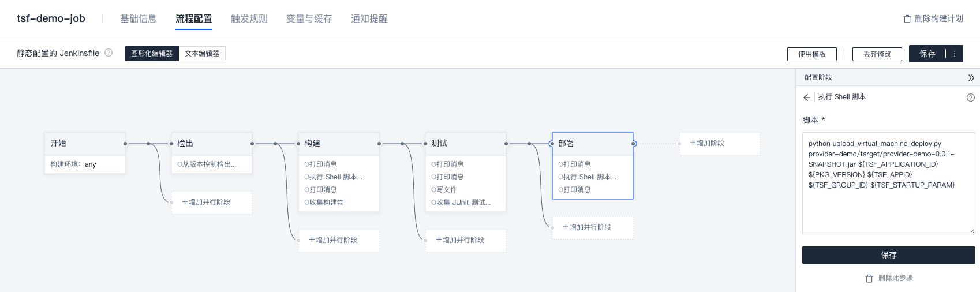Go to 变量与缓存 tab
The width and height of the screenshot is (980, 292).
(x=309, y=18)
